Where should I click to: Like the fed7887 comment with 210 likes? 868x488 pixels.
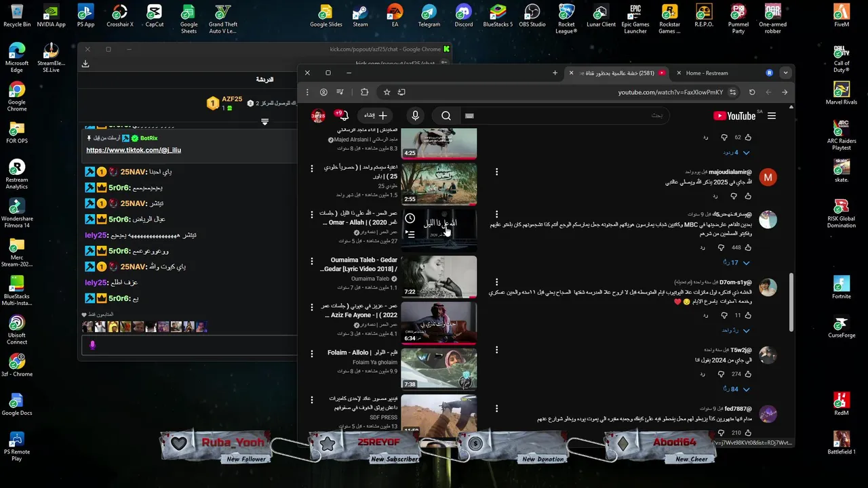748,432
